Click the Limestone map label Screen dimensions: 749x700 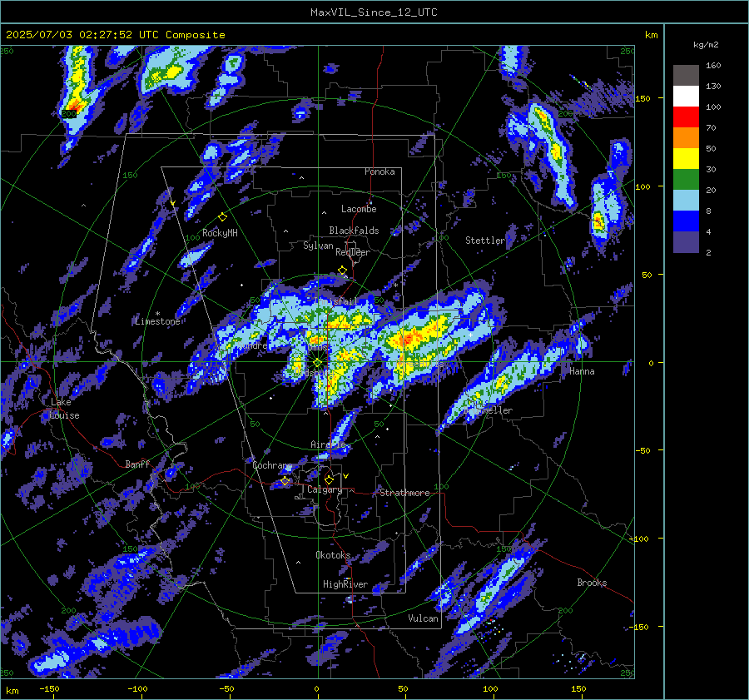[x=157, y=321]
